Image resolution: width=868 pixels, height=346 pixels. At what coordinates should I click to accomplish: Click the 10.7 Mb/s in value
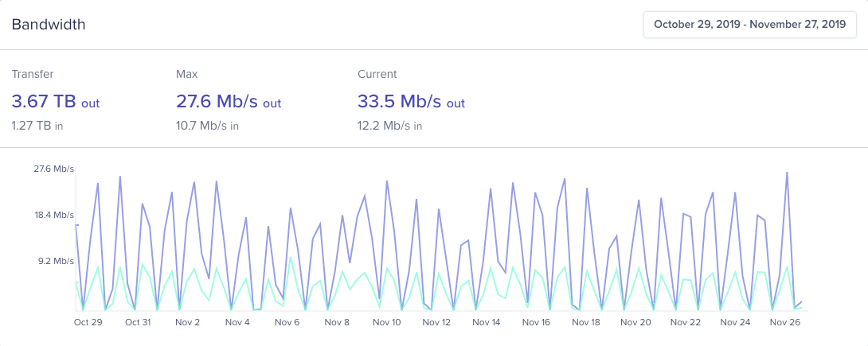click(x=207, y=125)
